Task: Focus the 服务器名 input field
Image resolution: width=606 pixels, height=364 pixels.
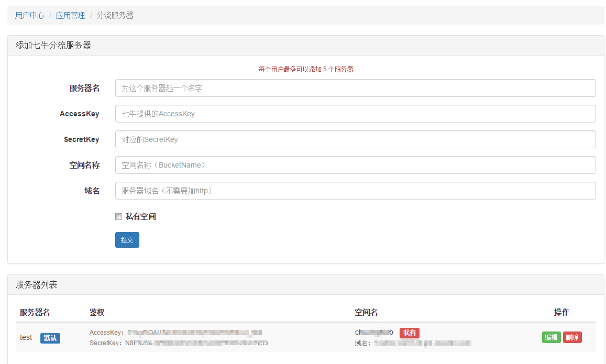Action: coord(355,88)
